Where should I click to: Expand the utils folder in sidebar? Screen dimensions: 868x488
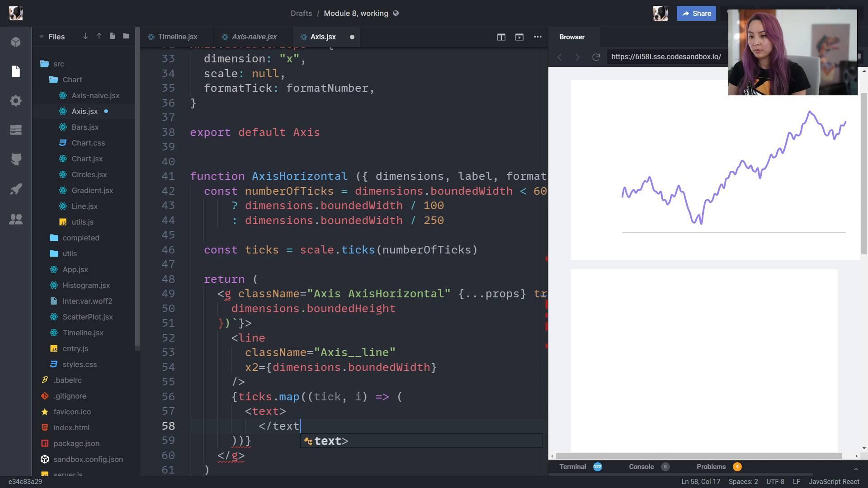pyautogui.click(x=69, y=253)
